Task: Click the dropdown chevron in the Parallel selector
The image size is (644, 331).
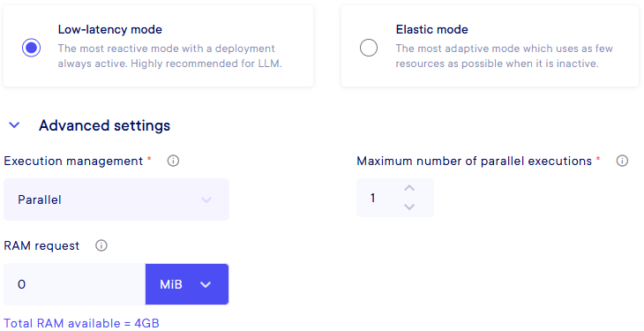Action: tap(206, 199)
